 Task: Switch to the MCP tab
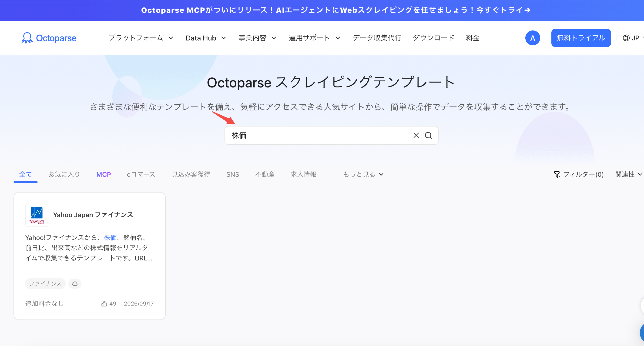(x=104, y=174)
